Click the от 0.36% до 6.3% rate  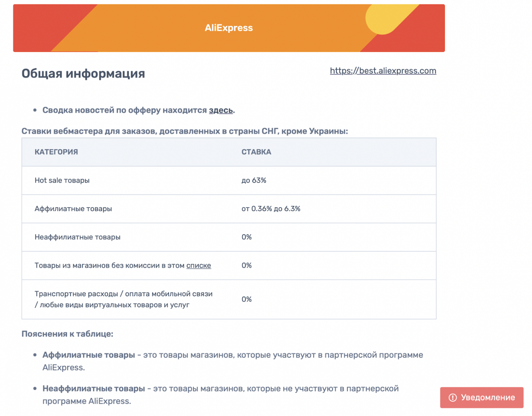(x=271, y=209)
